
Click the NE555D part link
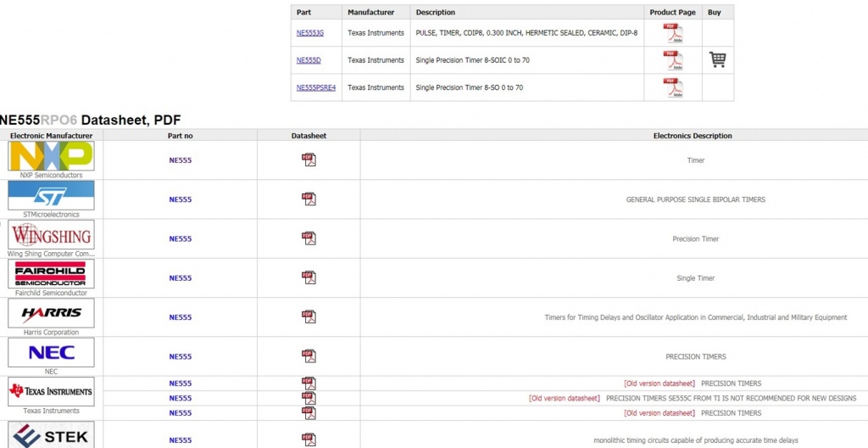click(x=309, y=60)
